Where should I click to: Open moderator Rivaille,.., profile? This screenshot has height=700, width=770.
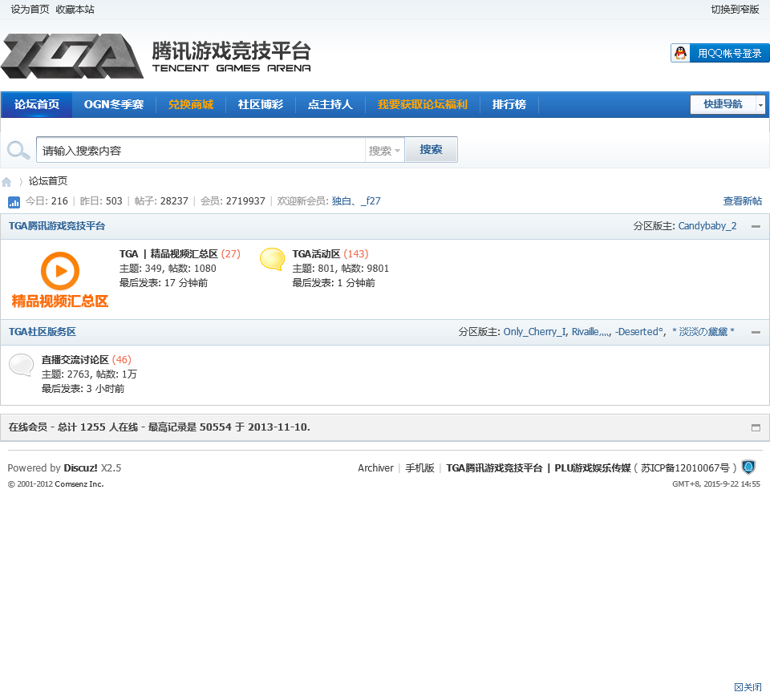click(x=591, y=332)
